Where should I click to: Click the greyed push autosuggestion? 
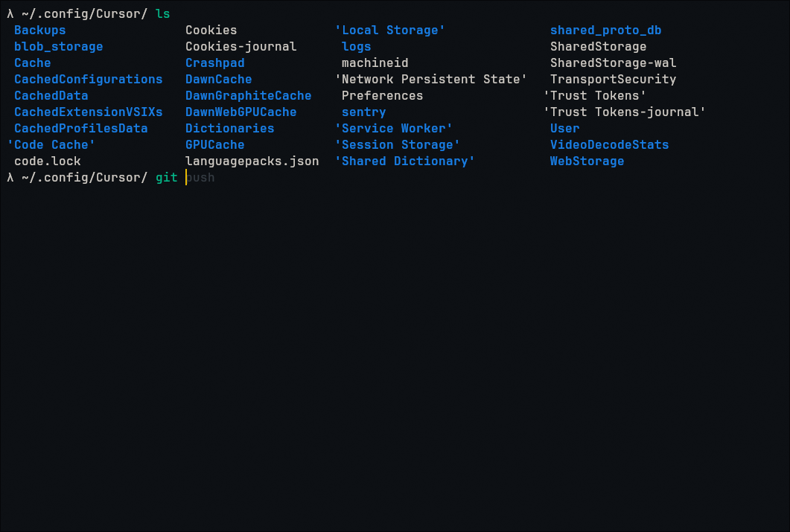pos(200,177)
